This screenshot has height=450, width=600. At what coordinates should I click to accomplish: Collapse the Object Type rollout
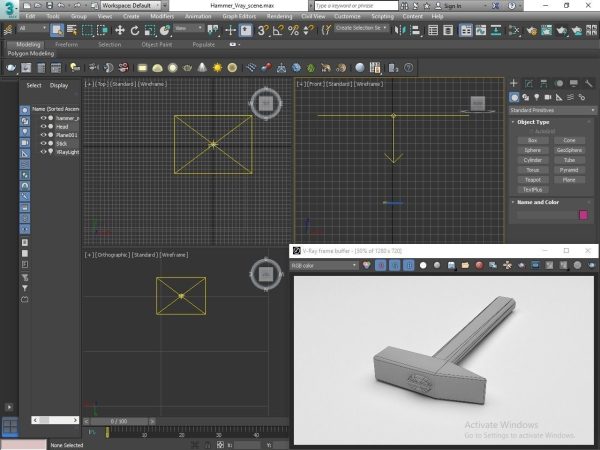point(533,122)
